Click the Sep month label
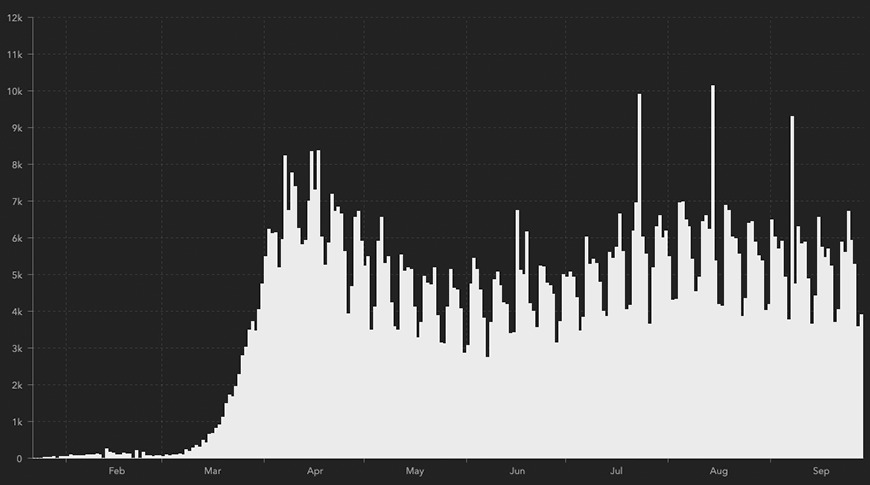The width and height of the screenshot is (870, 485). tap(821, 471)
